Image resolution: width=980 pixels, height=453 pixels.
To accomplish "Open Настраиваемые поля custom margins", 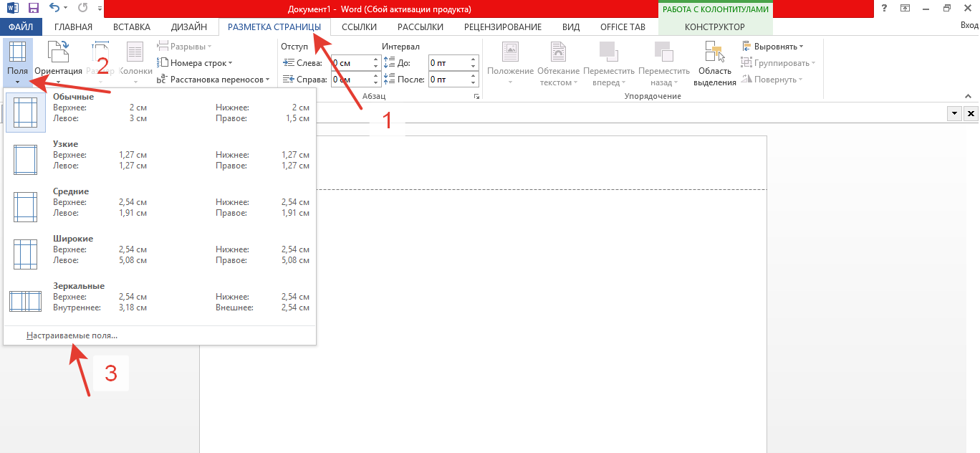I will [x=72, y=335].
